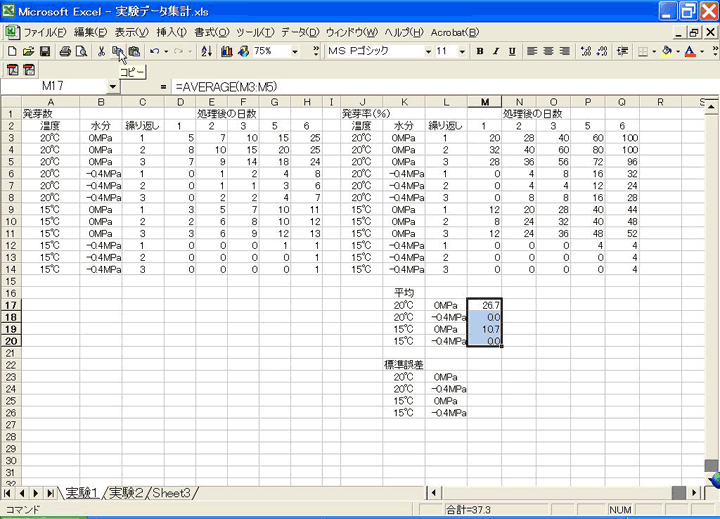Select column header Q
Screen dimensions: 720x519
click(622, 102)
